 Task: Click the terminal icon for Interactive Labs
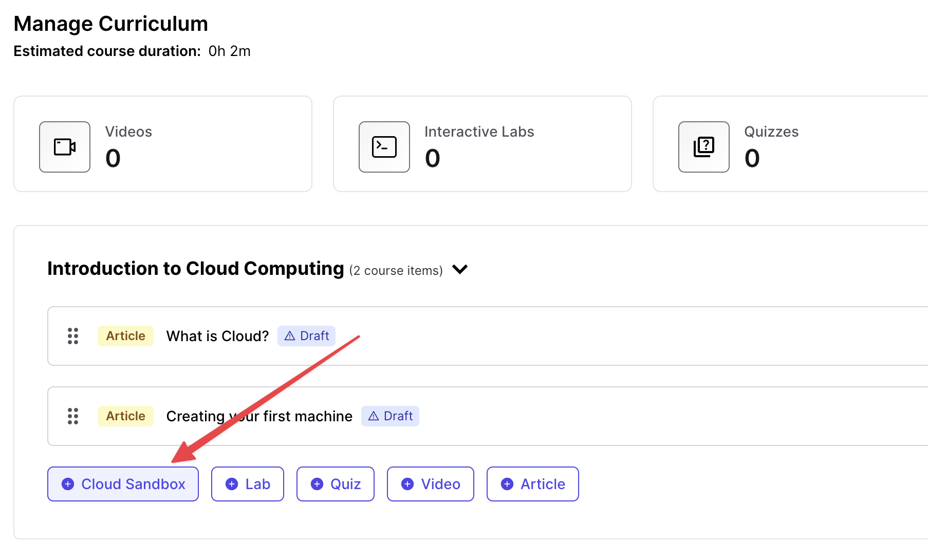point(384,147)
